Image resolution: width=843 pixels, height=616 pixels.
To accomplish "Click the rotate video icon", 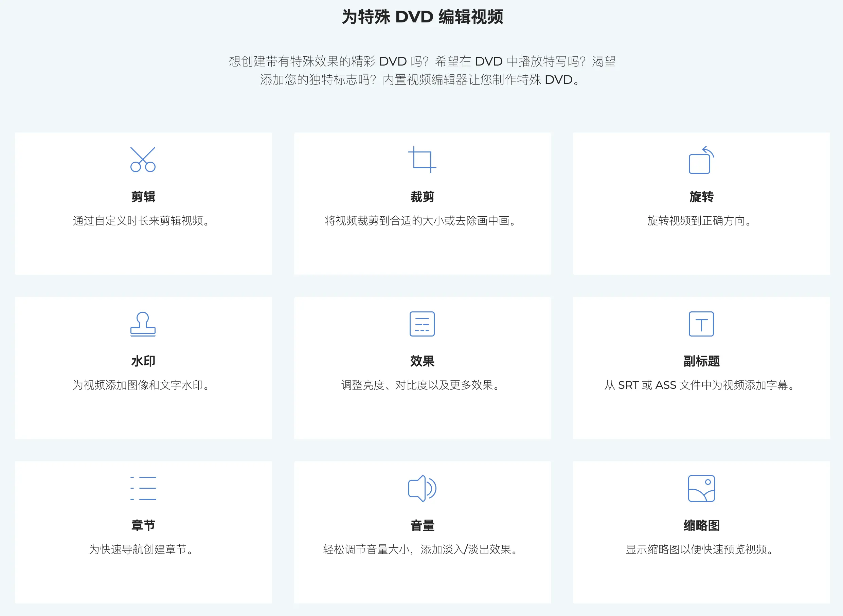I will pos(701,160).
